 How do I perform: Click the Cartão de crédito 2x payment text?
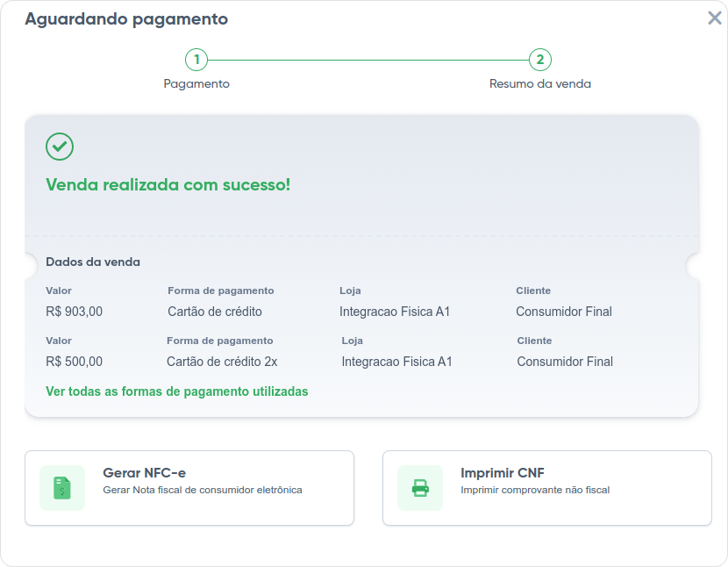click(222, 362)
